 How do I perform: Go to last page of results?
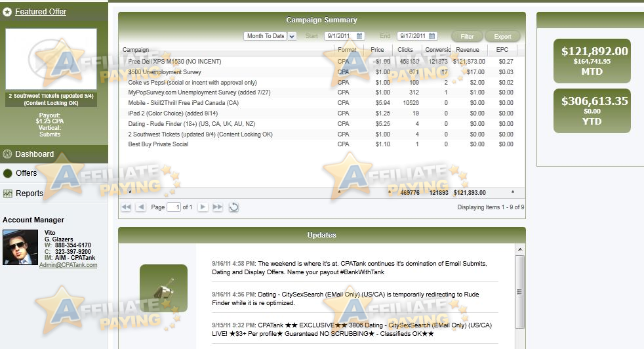coord(218,207)
